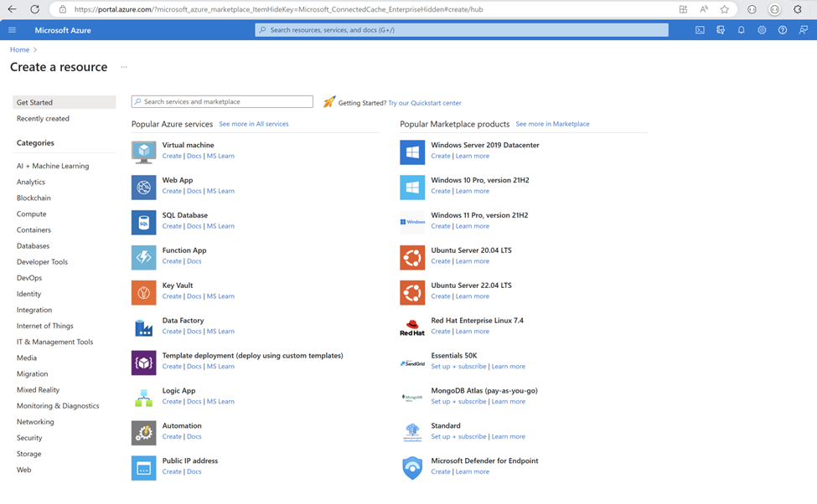Select the Microsoft Defender for Endpoint icon
This screenshot has height=504, width=817.
tap(412, 467)
